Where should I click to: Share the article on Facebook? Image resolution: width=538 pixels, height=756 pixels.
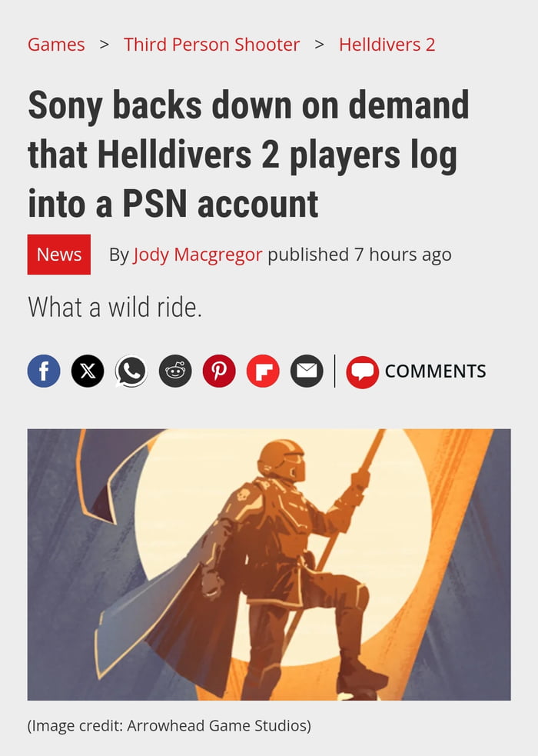coord(44,371)
